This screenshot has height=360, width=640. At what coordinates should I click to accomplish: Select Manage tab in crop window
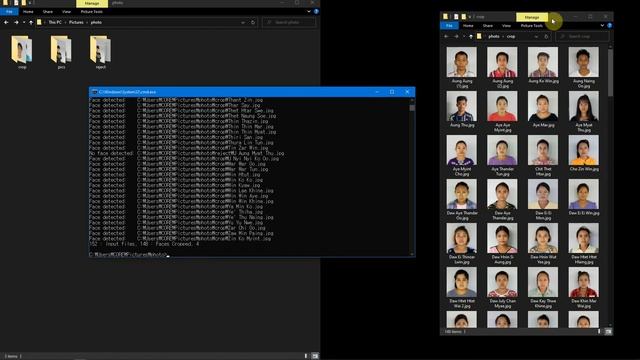[532, 17]
